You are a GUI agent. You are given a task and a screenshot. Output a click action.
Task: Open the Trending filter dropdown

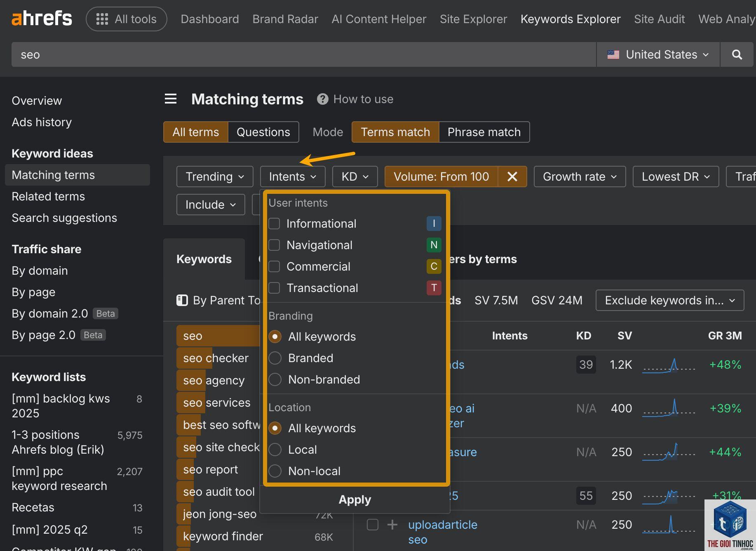pos(215,177)
